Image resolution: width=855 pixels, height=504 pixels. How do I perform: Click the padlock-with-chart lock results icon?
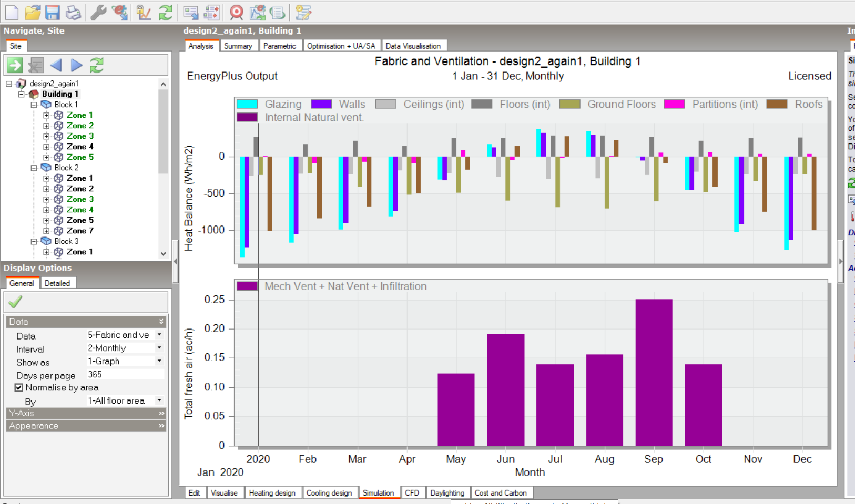pos(144,12)
